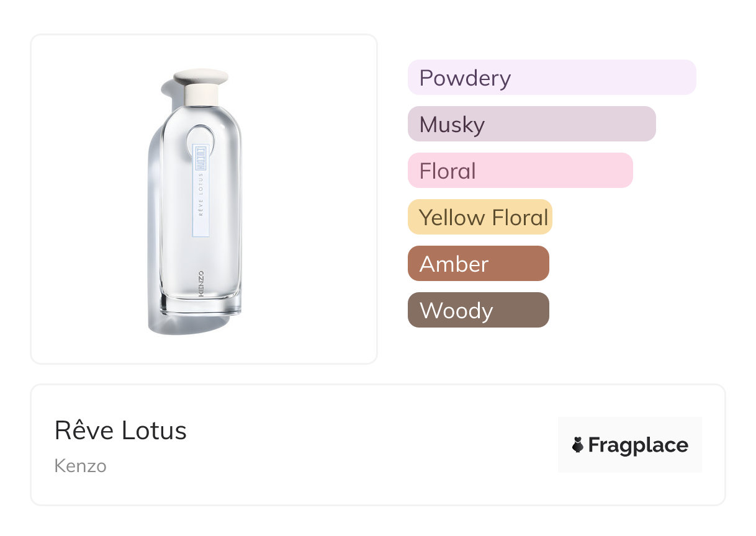The width and height of the screenshot is (756, 536).
Task: Click the KENZO engraving on the bottle
Action: 200,284
